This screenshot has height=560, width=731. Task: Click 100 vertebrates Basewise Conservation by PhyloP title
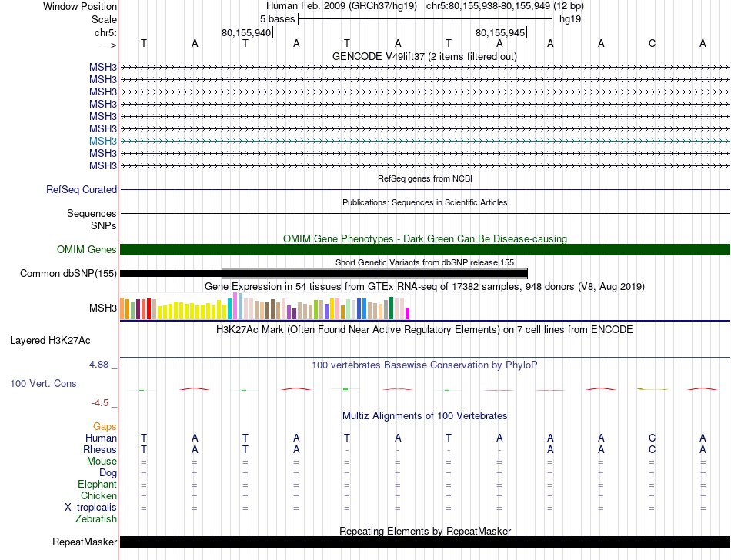424,365
